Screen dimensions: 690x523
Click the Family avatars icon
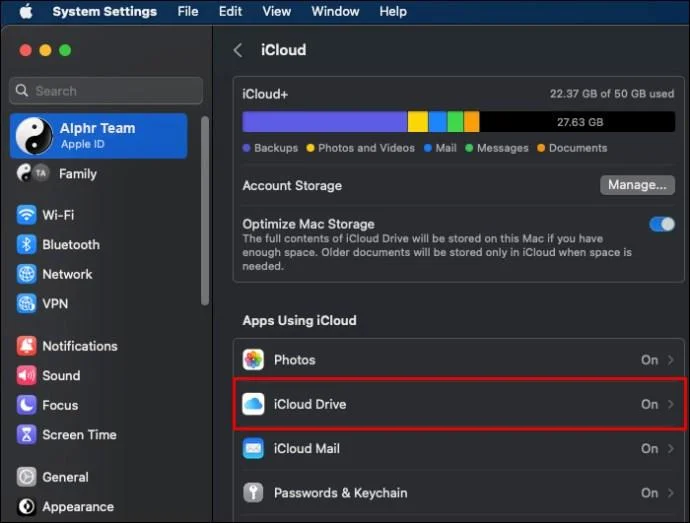[33, 173]
